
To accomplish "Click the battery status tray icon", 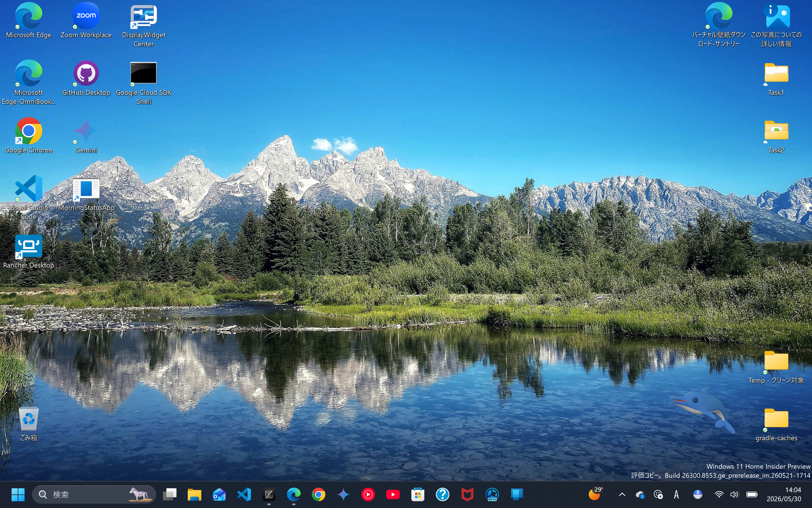I will [x=752, y=494].
